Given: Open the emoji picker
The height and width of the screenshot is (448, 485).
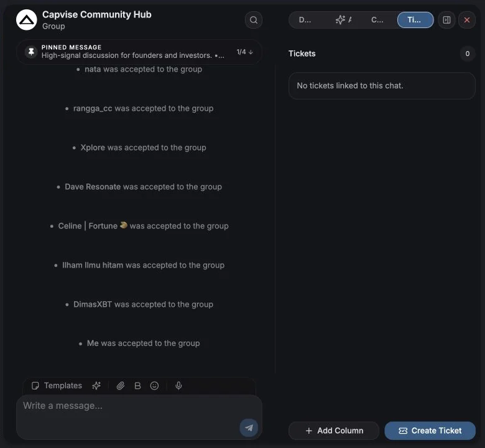Looking at the screenshot, I should (154, 385).
